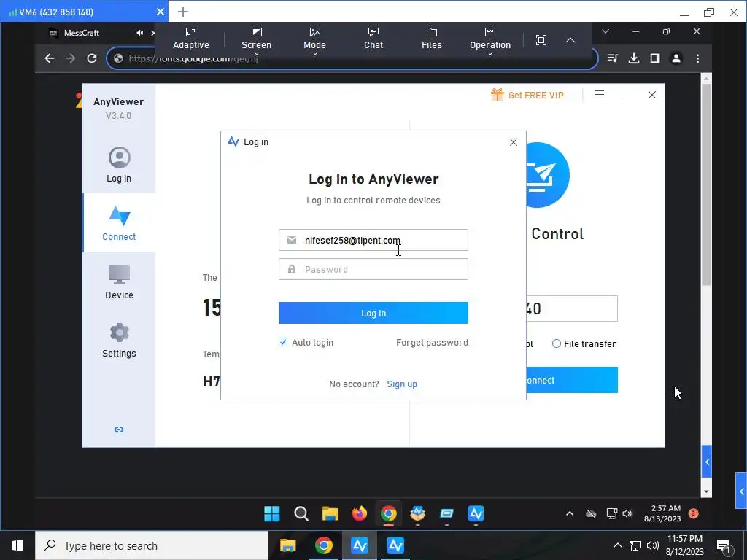Open the browser profile icon

click(676, 58)
